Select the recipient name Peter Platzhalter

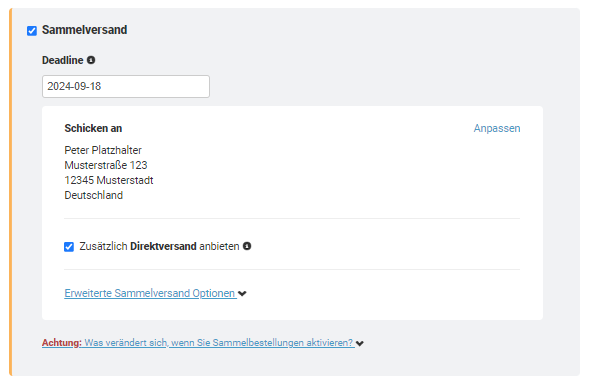(103, 150)
